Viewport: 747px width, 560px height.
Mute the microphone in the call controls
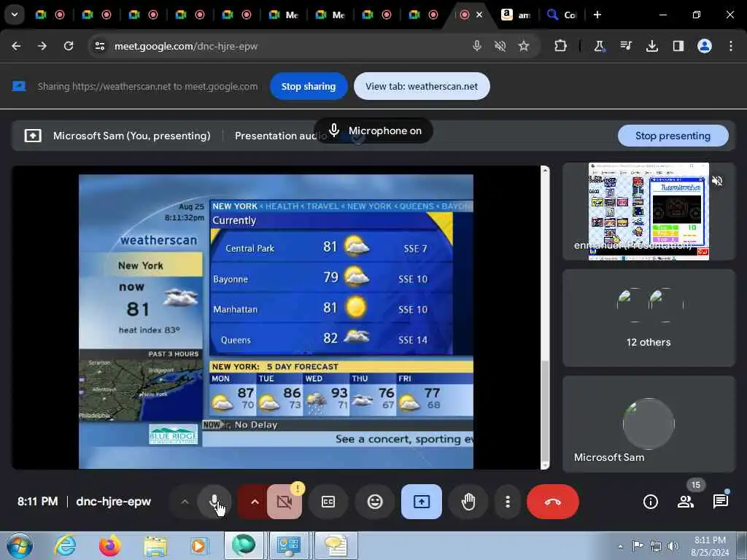(214, 502)
